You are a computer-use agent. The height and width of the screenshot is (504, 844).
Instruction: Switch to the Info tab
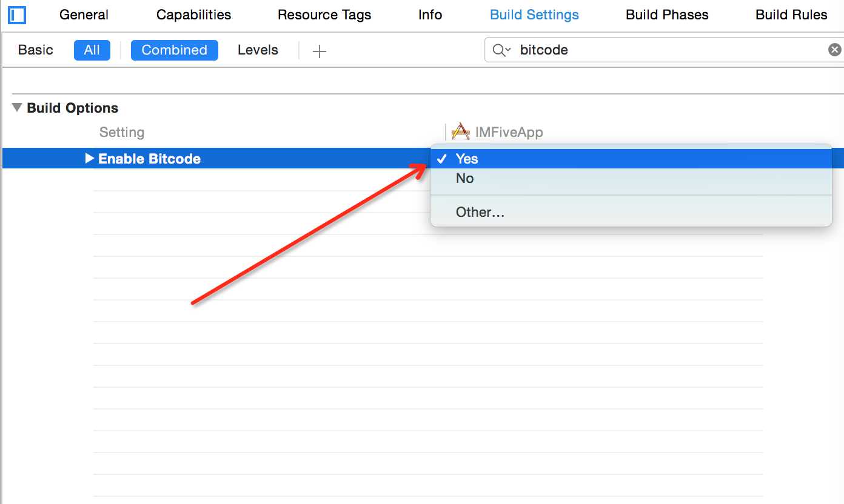[430, 15]
